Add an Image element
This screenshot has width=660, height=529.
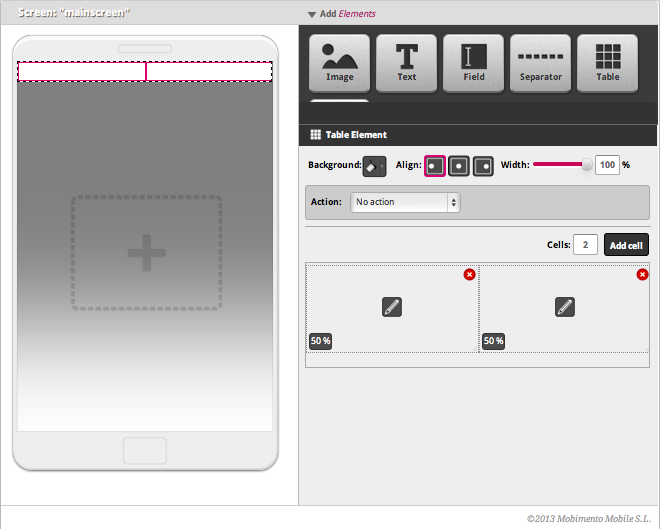(339, 63)
